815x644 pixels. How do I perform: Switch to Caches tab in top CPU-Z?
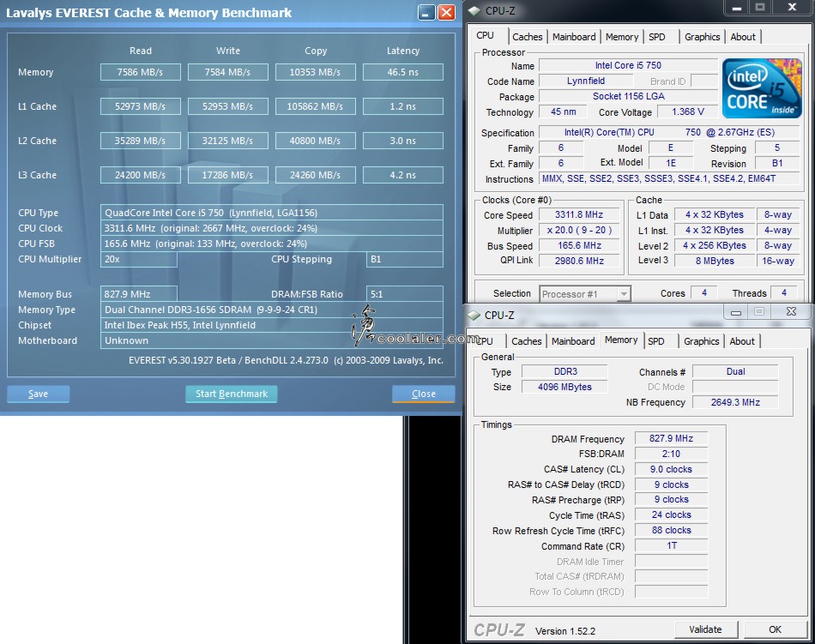(x=527, y=37)
